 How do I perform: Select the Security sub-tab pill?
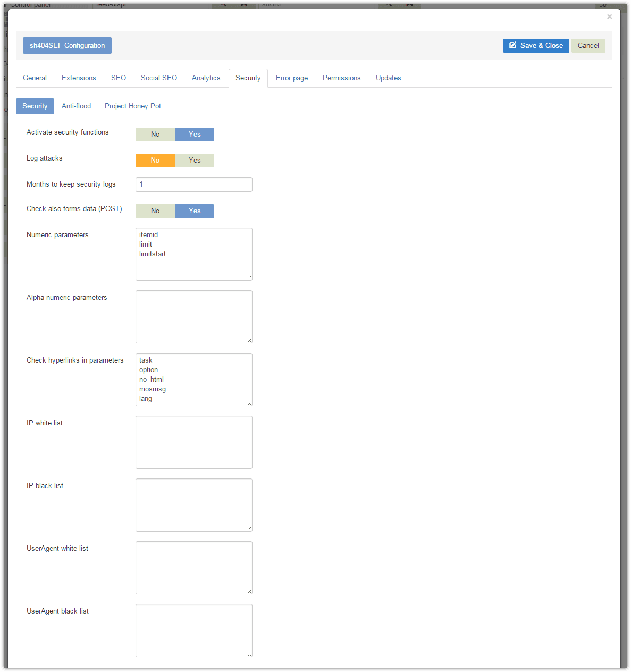pyautogui.click(x=35, y=106)
